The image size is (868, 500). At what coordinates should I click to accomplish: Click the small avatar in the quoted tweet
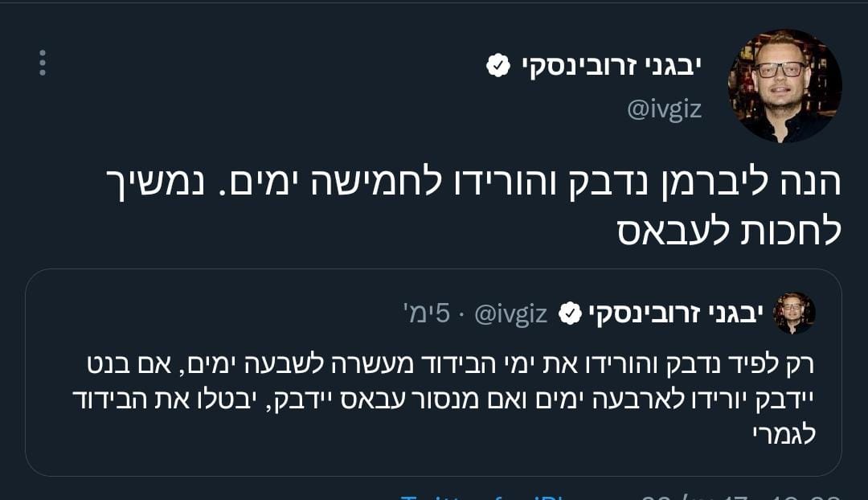pos(794,314)
